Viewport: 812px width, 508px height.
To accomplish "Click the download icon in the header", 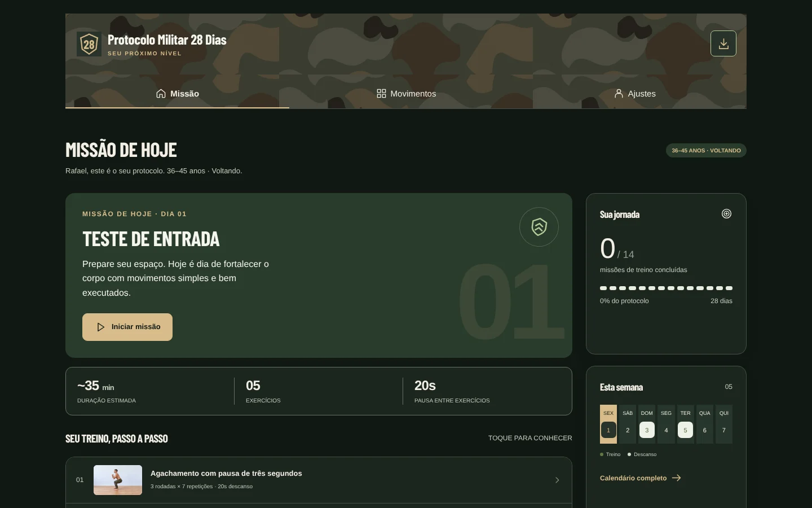I will [x=723, y=43].
